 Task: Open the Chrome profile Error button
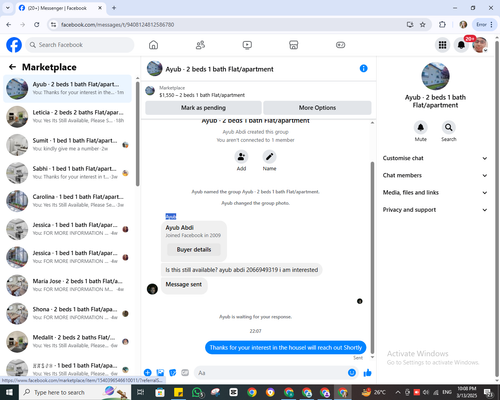click(x=485, y=25)
